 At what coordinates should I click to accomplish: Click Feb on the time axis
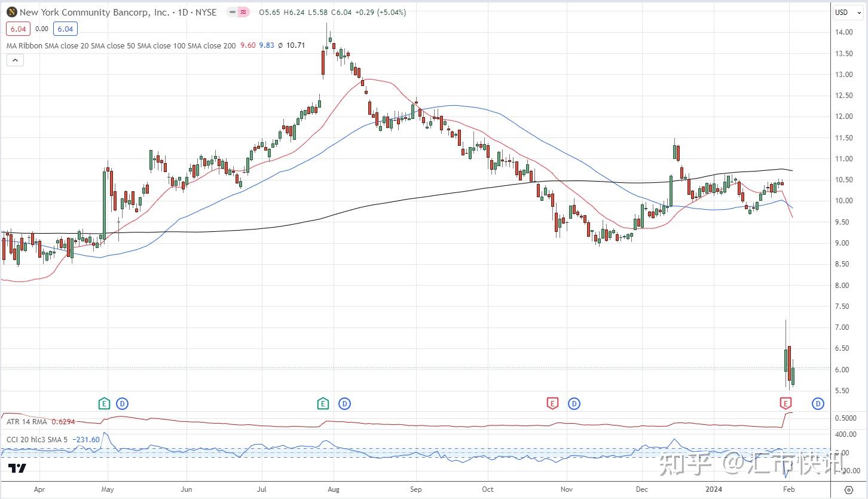tap(790, 489)
